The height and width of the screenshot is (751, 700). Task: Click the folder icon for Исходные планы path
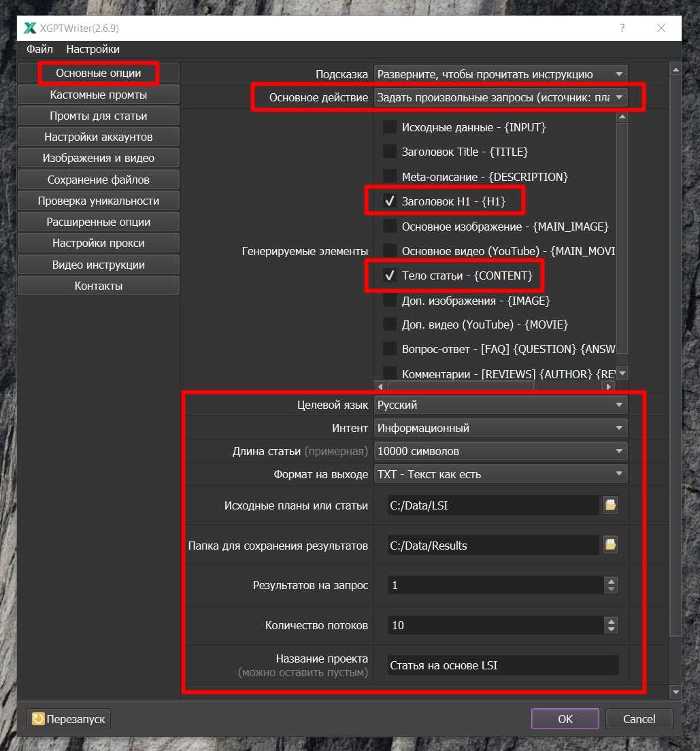coord(610,505)
